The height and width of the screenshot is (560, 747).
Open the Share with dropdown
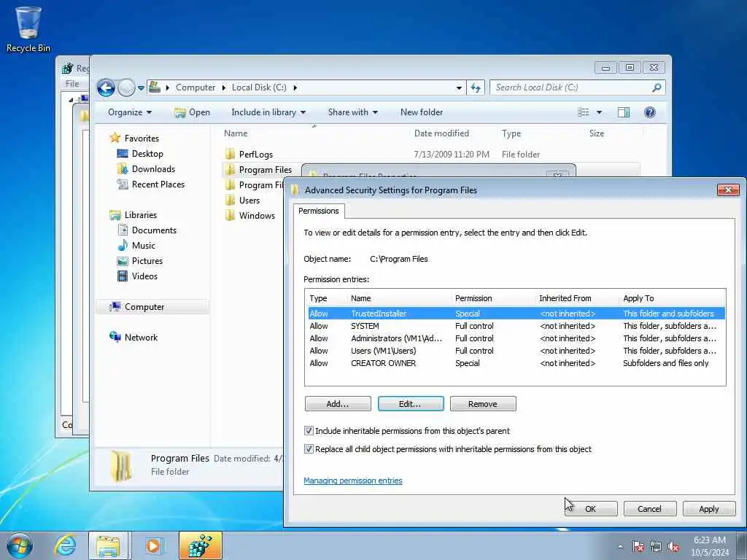pyautogui.click(x=353, y=112)
